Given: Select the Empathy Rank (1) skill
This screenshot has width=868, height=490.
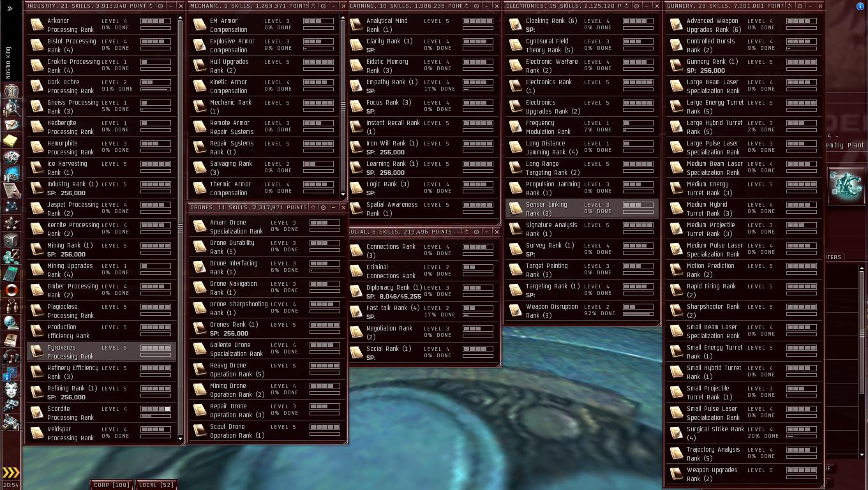Looking at the screenshot, I should click(x=423, y=86).
